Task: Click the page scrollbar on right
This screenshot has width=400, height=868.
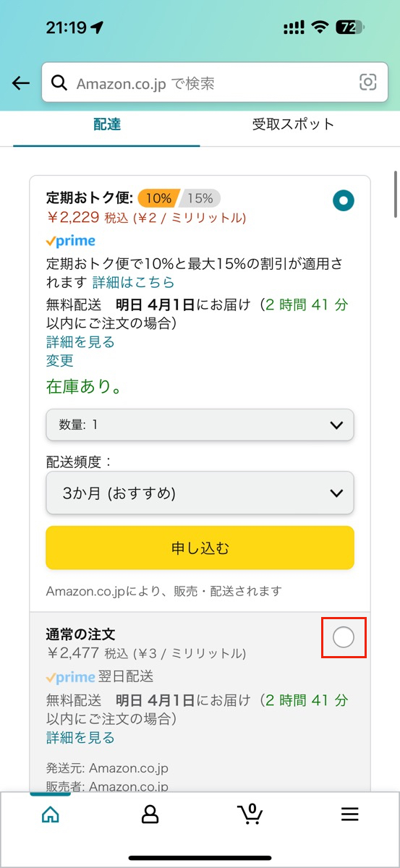Action: click(x=396, y=194)
